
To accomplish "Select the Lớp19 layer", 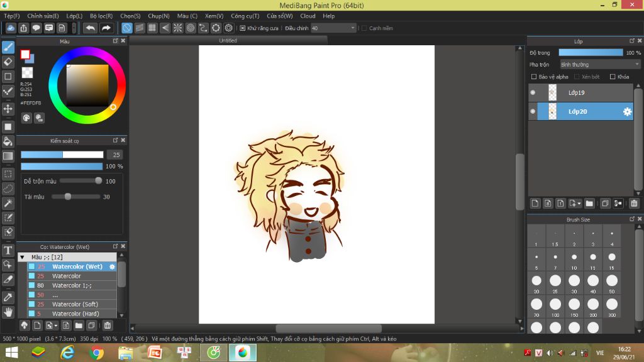I will (x=580, y=92).
